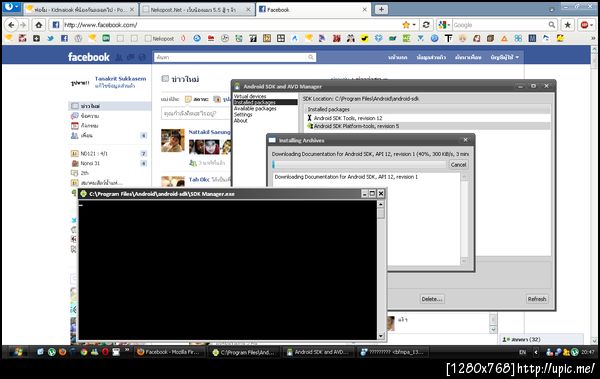Click the Firefox forward arrow button

click(23, 25)
